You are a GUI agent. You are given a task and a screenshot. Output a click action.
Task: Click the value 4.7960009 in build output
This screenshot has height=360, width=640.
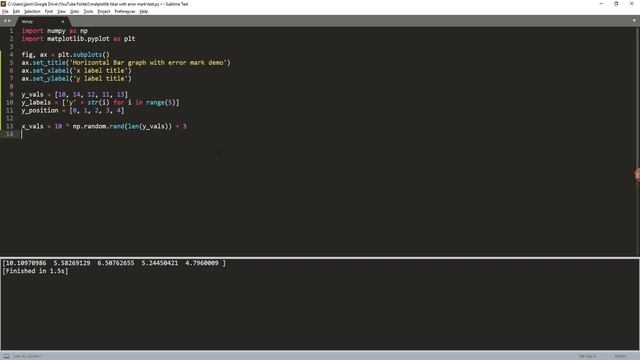click(202, 263)
